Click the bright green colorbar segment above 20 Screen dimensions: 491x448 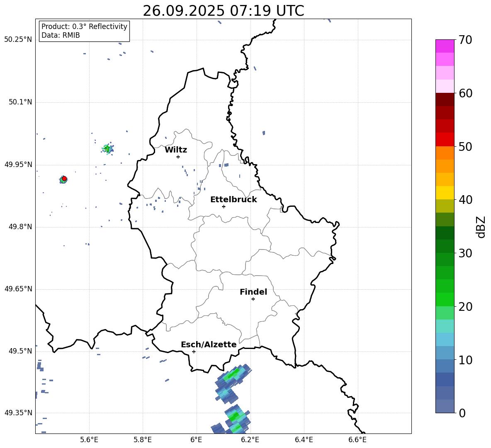click(445, 299)
